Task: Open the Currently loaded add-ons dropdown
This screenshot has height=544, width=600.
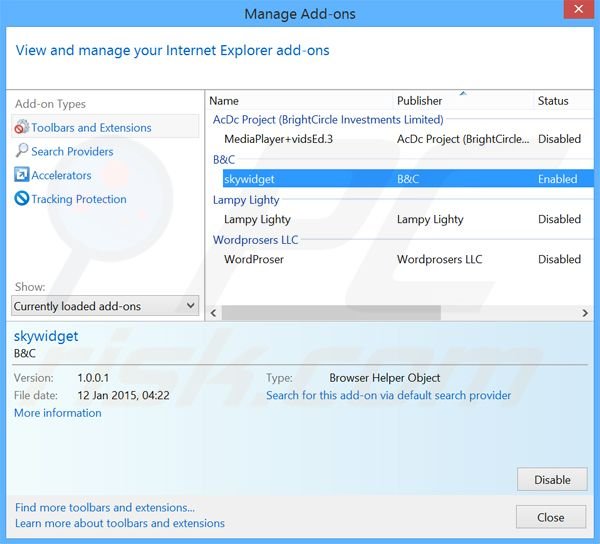Action: point(105,306)
